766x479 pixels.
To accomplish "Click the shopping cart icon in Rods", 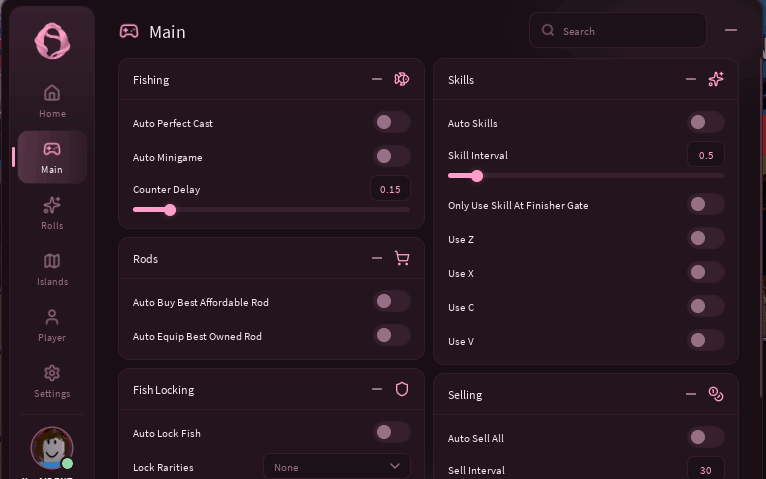I will tap(402, 258).
